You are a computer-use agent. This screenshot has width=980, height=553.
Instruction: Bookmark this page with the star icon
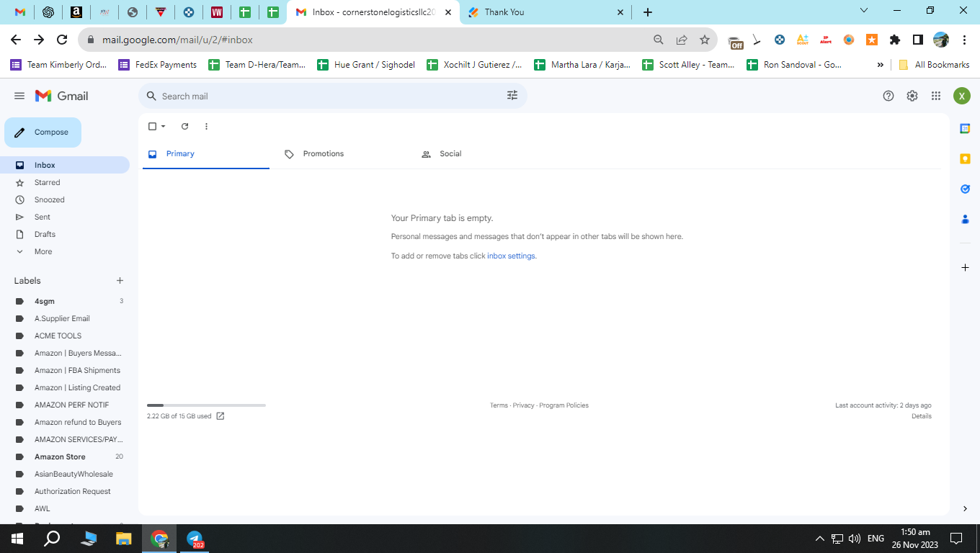click(705, 40)
